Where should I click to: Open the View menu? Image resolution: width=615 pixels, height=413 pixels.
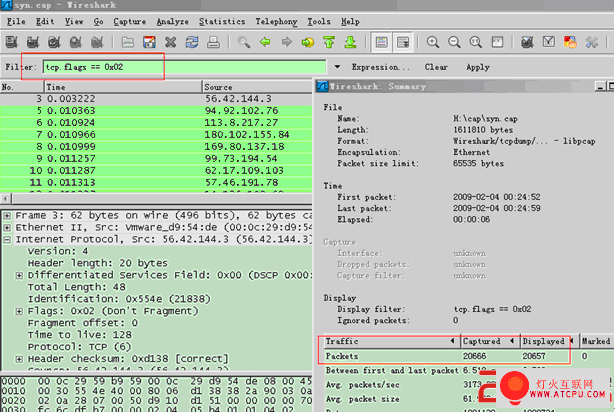coord(74,22)
